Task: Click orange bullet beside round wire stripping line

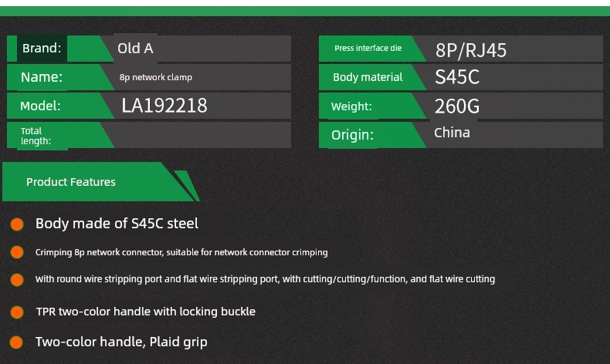Action: (x=17, y=280)
